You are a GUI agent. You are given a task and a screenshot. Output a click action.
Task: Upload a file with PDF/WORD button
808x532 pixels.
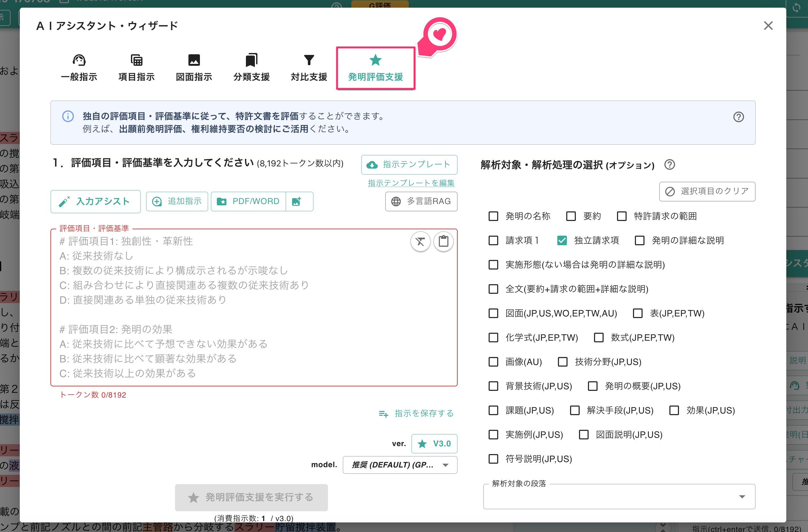pyautogui.click(x=248, y=201)
